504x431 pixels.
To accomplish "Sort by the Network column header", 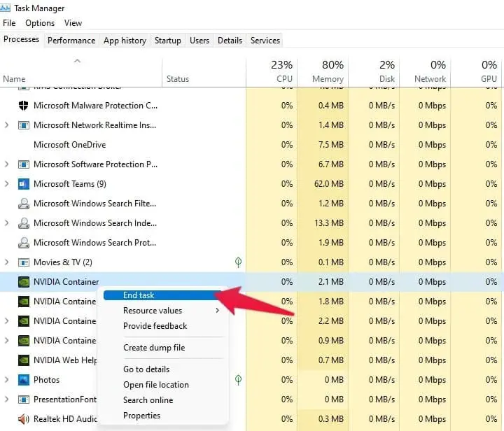I will (425, 71).
